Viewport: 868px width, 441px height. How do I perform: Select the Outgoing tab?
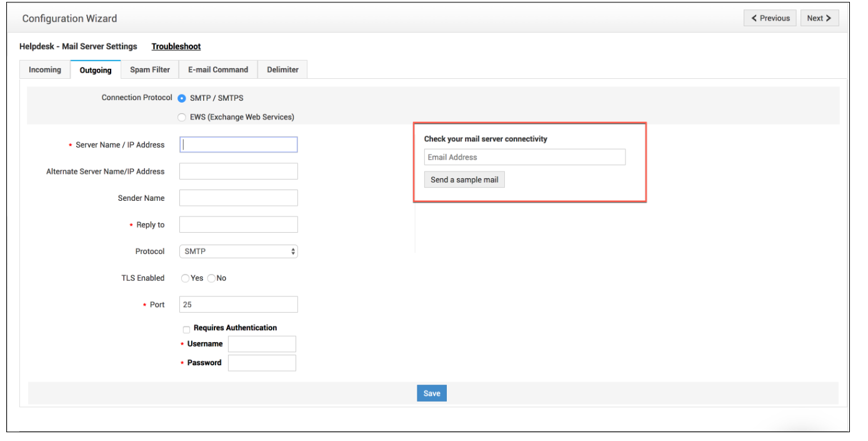click(96, 70)
